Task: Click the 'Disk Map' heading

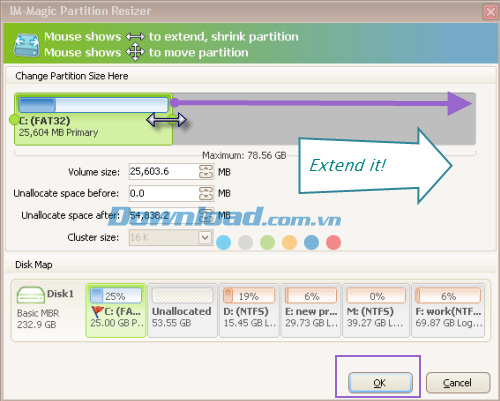Action: 34,265
